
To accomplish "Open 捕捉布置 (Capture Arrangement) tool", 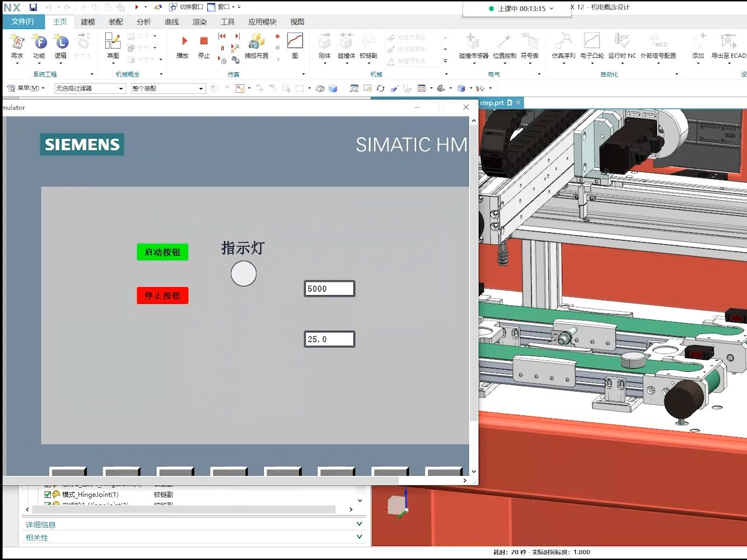I will pyautogui.click(x=256, y=46).
